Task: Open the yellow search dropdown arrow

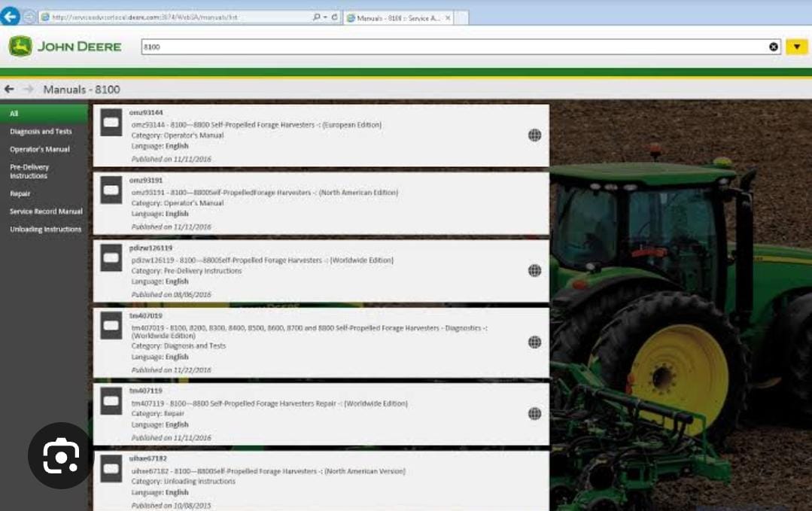Action: tap(796, 47)
